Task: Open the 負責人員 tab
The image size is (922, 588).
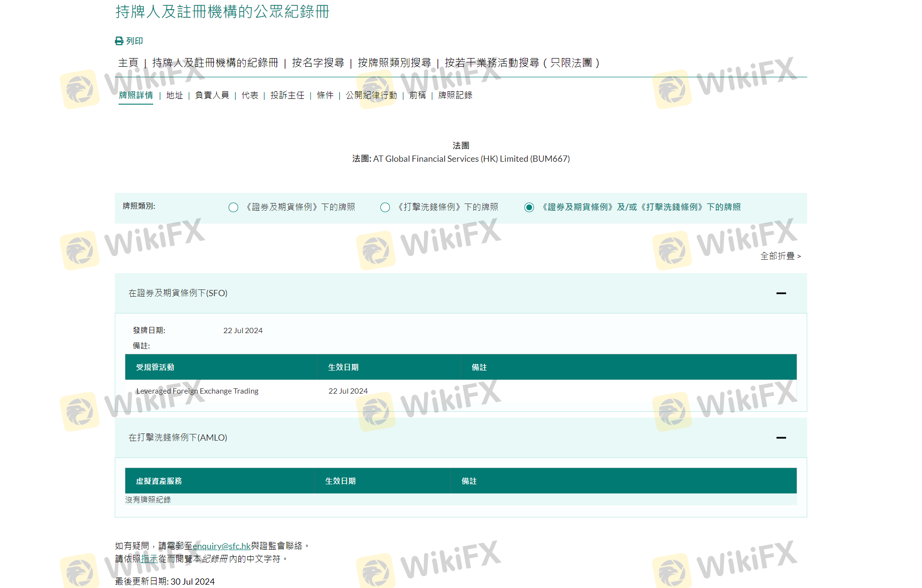Action: (x=212, y=96)
